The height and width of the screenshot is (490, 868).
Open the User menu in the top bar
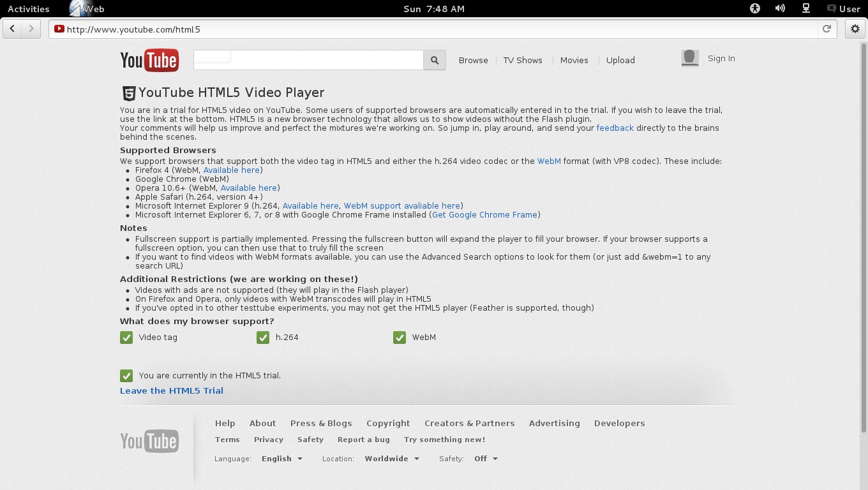point(844,8)
